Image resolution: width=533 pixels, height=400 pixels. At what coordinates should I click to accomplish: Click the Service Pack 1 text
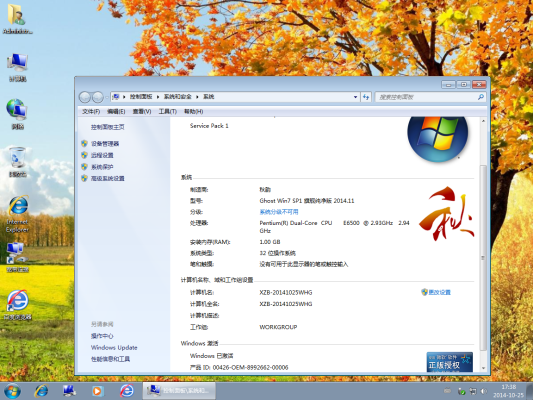click(x=209, y=125)
